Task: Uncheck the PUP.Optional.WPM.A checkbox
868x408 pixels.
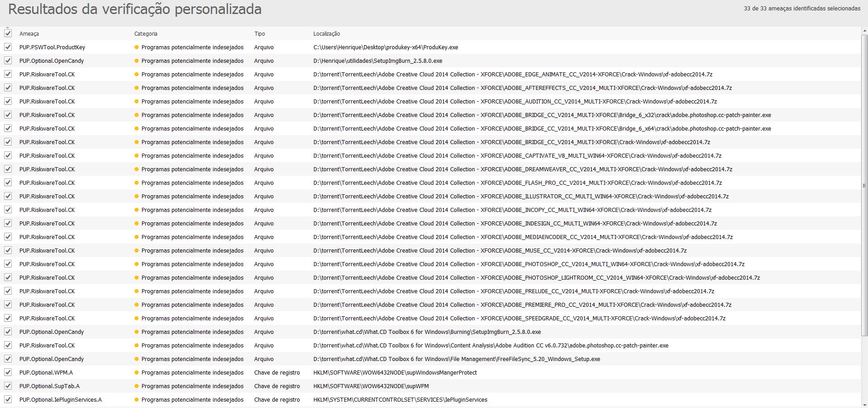Action: [x=8, y=372]
